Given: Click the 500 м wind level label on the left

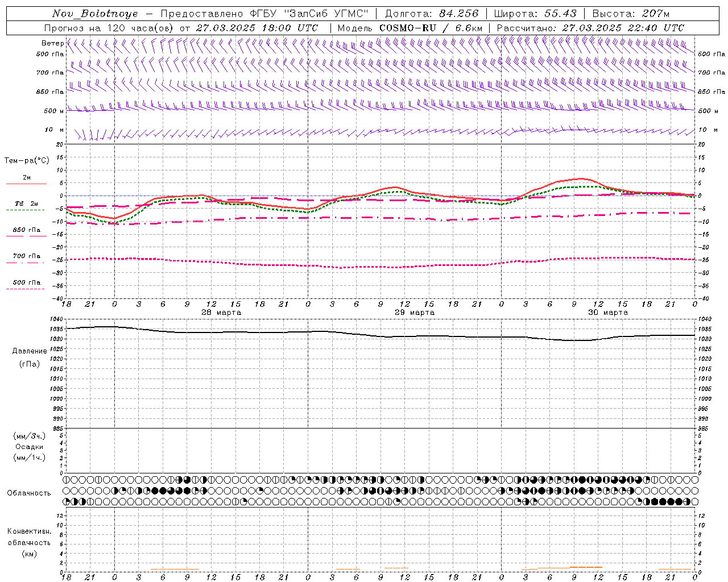Looking at the screenshot, I should (53, 111).
